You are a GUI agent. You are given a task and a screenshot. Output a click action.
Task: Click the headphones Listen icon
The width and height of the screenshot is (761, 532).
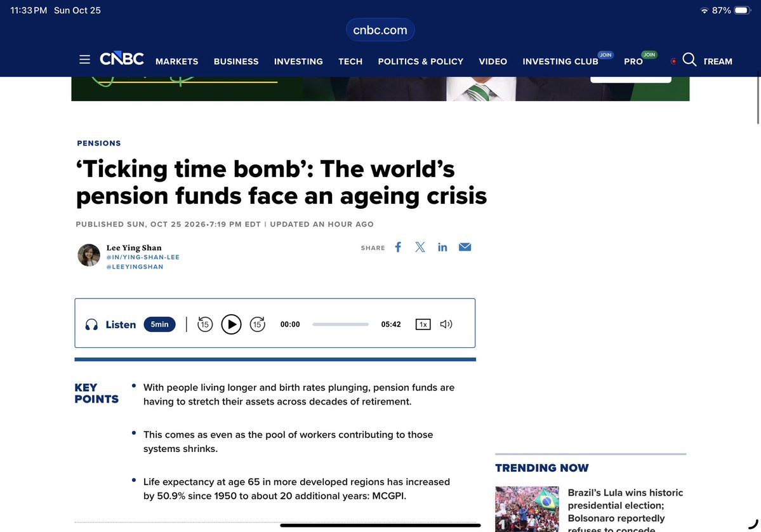point(92,325)
